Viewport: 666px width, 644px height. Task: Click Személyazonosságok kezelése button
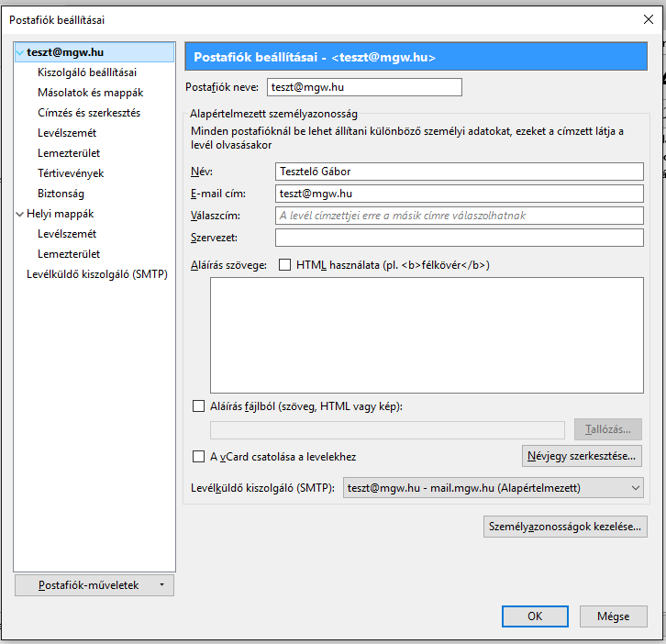tap(565, 527)
